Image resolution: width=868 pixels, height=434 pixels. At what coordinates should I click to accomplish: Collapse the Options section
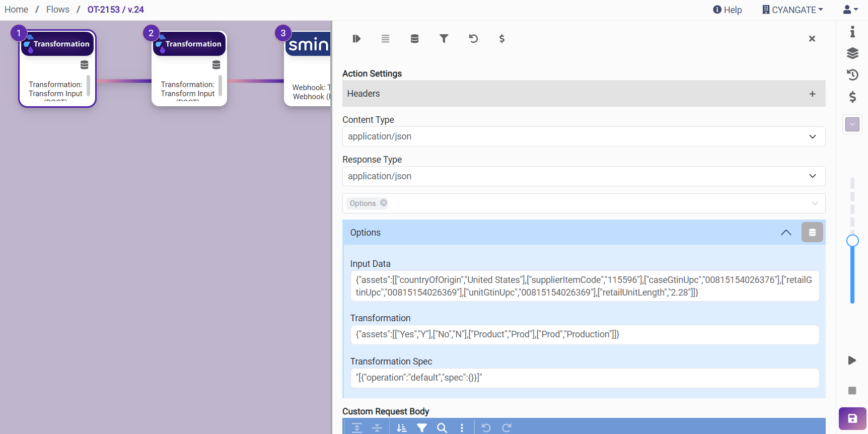pyautogui.click(x=786, y=232)
